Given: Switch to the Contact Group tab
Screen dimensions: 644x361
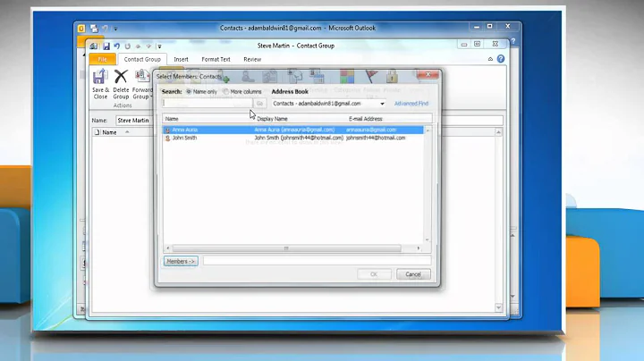Looking at the screenshot, I should [142, 59].
